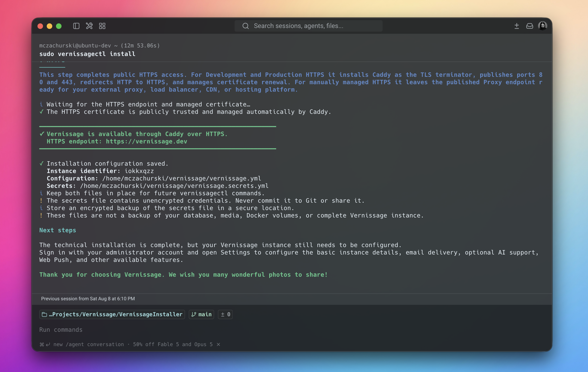Open the ± 0 changes indicator
The width and height of the screenshot is (588, 372).
(225, 314)
